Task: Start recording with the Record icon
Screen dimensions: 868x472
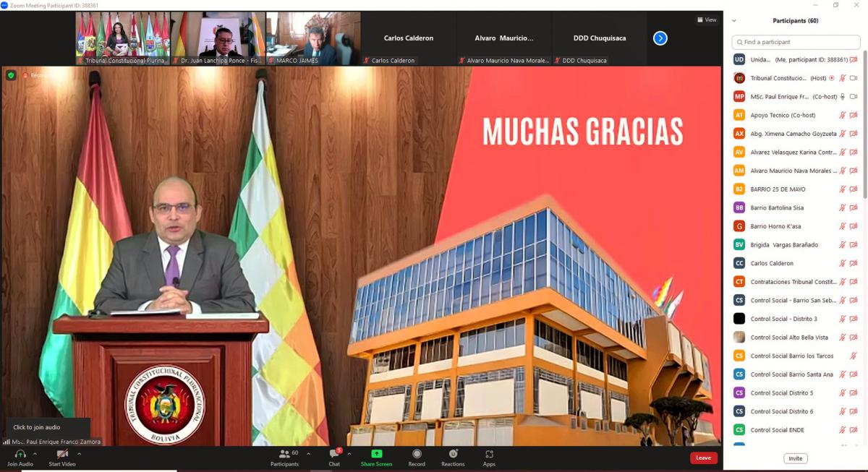Action: pyautogui.click(x=417, y=454)
